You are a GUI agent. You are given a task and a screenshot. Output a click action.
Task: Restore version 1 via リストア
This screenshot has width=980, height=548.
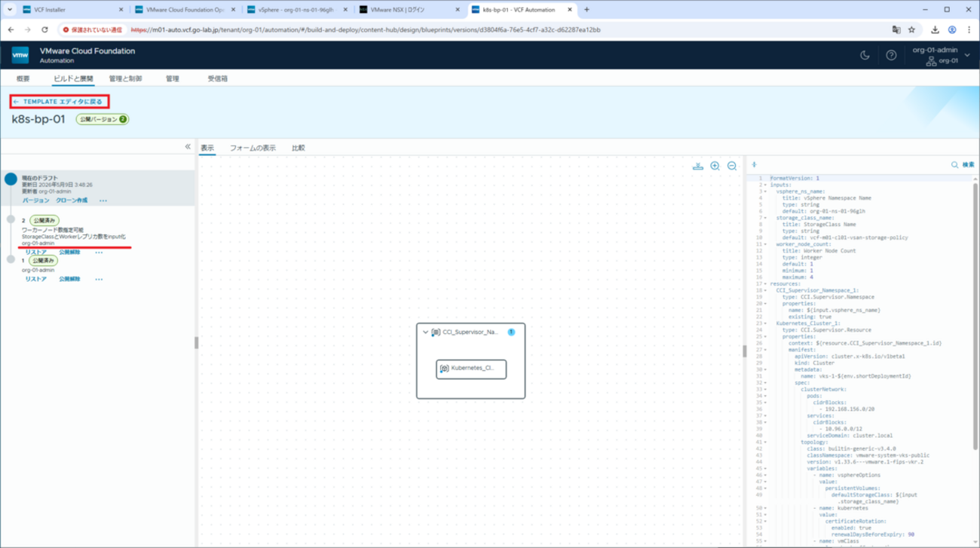coord(35,279)
